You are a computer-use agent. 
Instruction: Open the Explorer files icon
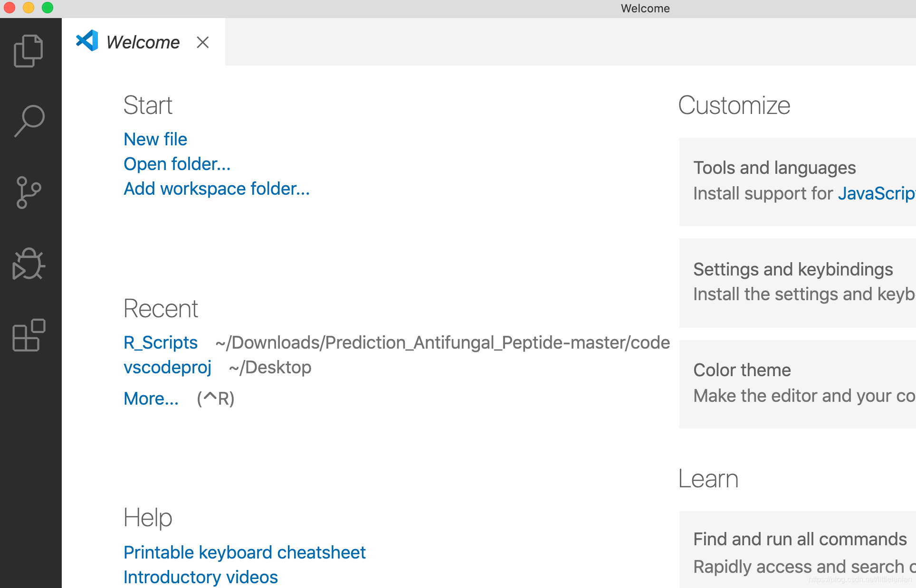point(29,51)
